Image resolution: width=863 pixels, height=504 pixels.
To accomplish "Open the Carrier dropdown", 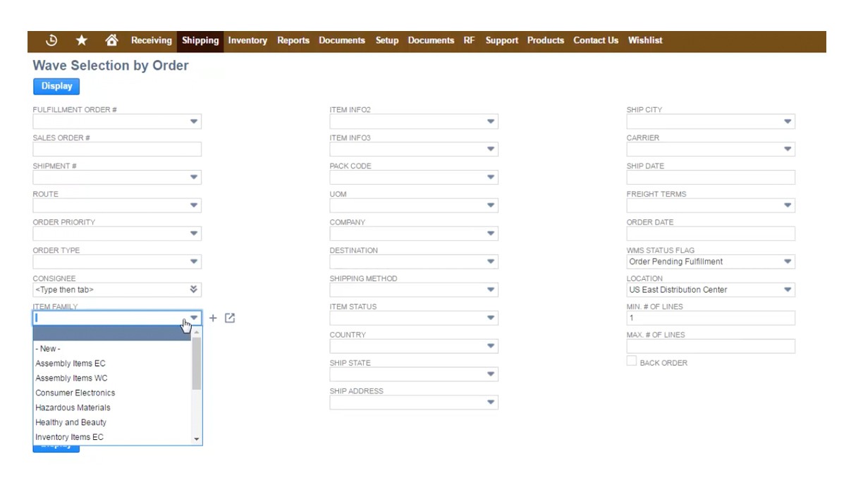I will pos(788,149).
